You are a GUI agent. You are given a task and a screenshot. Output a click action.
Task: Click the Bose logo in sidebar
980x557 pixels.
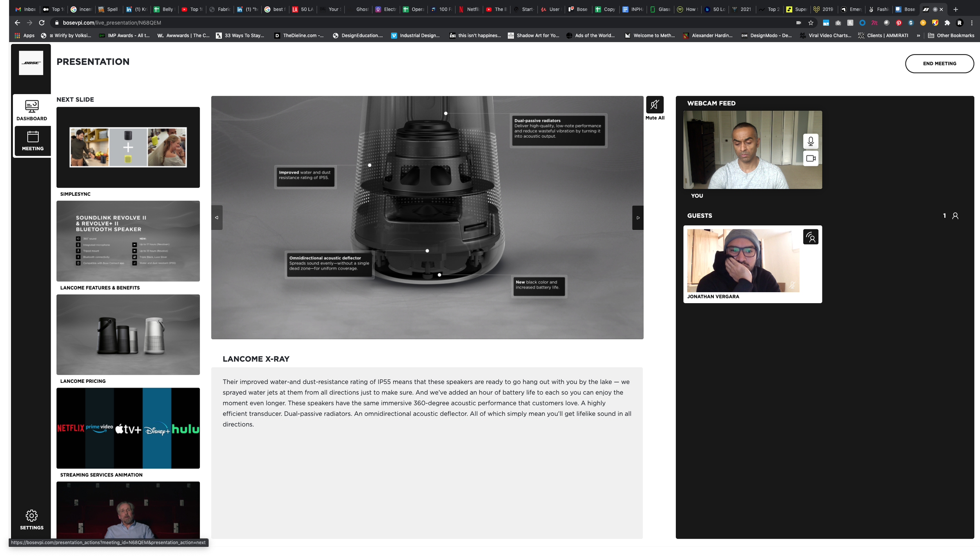pyautogui.click(x=31, y=63)
